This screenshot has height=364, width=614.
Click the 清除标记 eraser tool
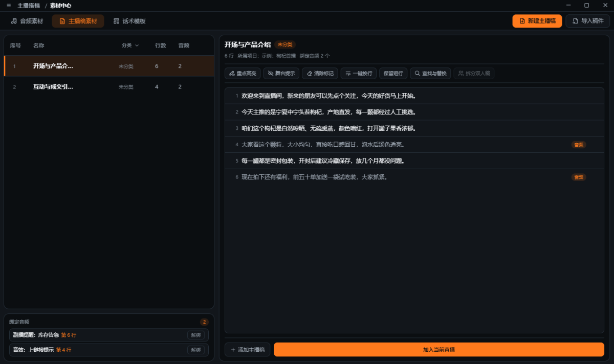click(320, 74)
